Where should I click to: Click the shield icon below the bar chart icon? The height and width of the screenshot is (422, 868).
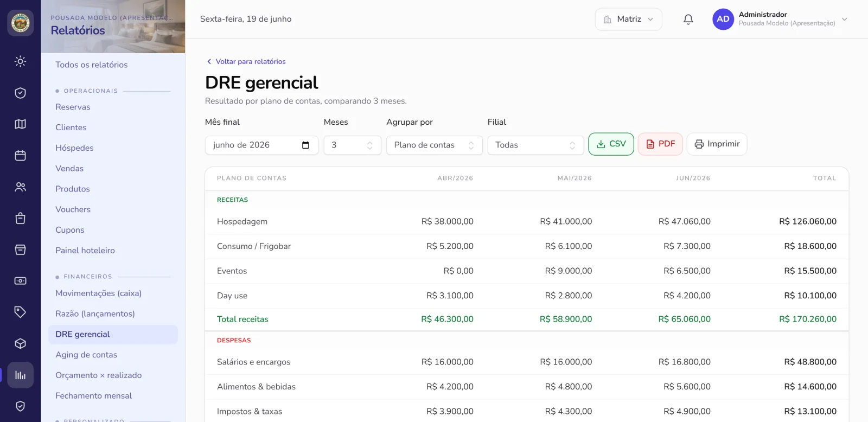(21, 406)
